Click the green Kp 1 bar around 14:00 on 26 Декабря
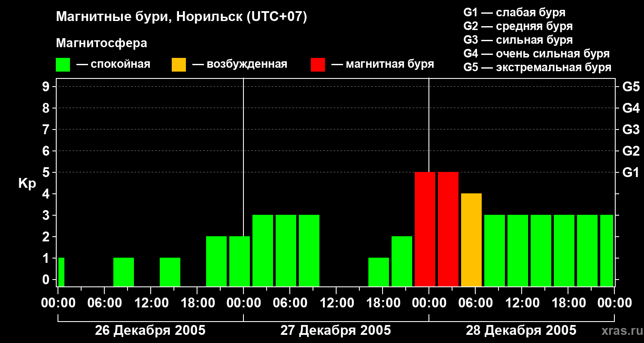Screen dimensions: 644x343 click(x=170, y=272)
